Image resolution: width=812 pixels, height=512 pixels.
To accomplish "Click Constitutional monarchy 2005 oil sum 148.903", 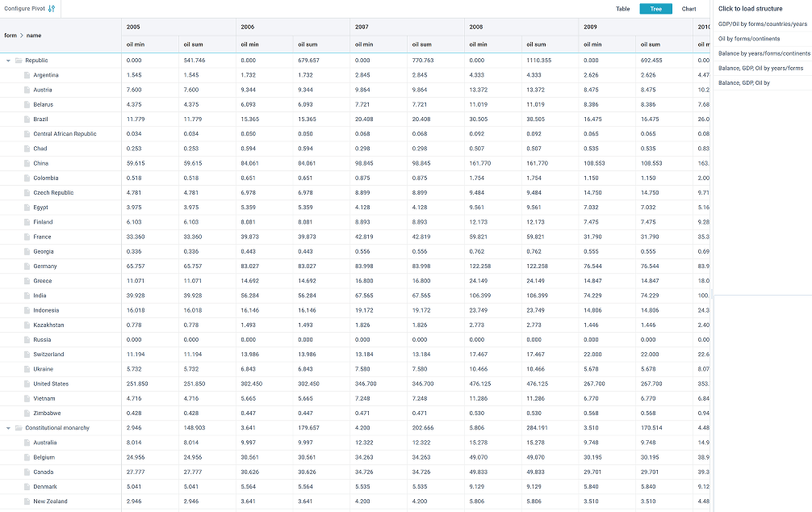I will point(195,428).
